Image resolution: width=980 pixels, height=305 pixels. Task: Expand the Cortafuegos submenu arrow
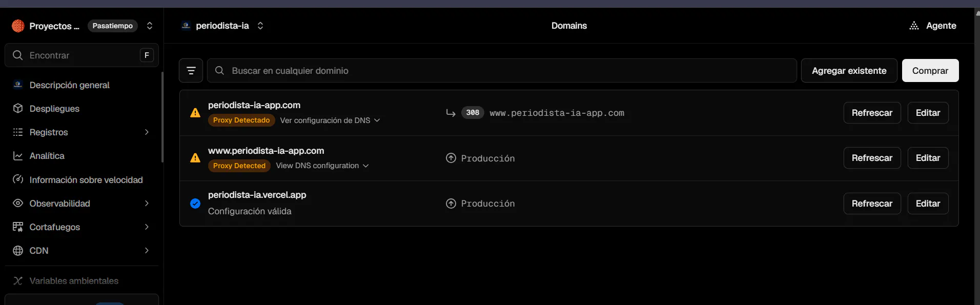point(147,227)
